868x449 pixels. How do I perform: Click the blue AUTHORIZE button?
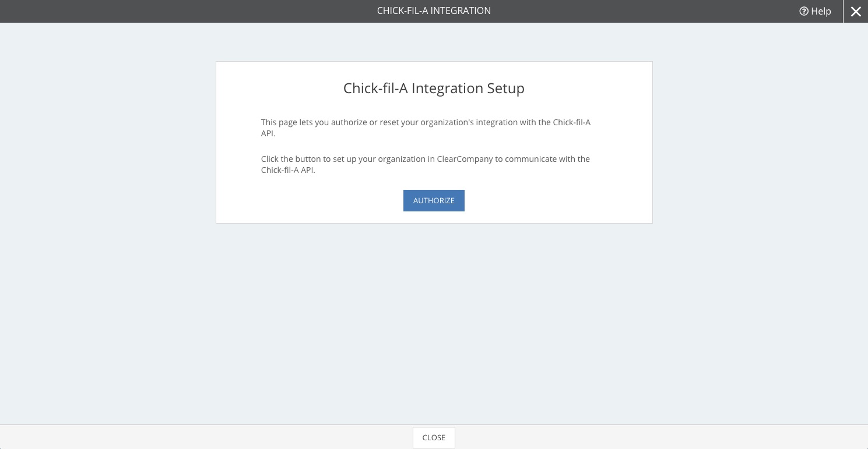tap(434, 200)
